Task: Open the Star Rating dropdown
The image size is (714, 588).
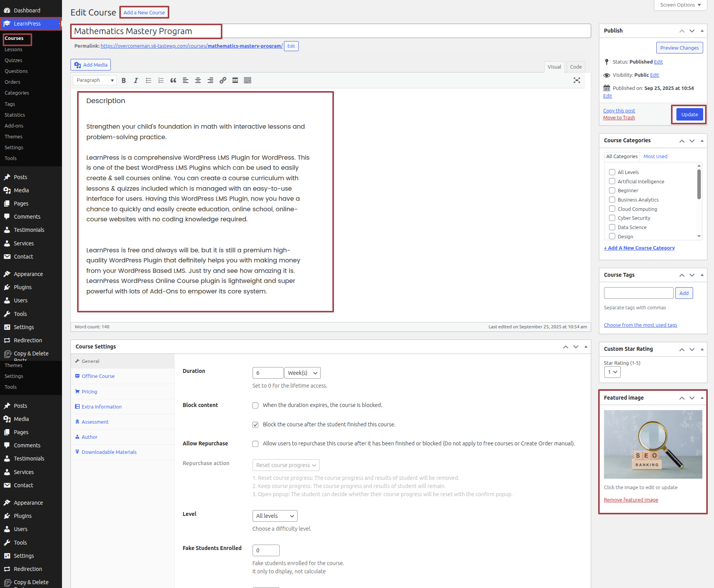Action: click(x=612, y=372)
